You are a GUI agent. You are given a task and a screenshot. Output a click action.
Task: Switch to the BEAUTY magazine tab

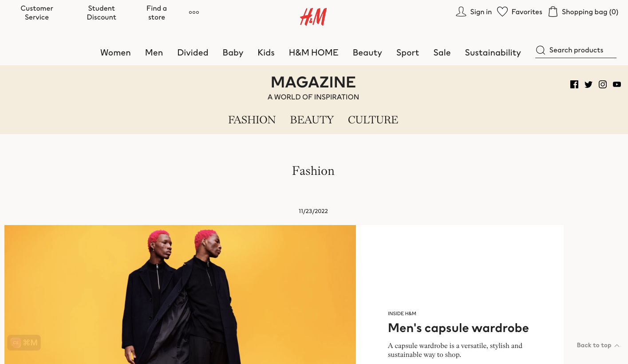(312, 120)
